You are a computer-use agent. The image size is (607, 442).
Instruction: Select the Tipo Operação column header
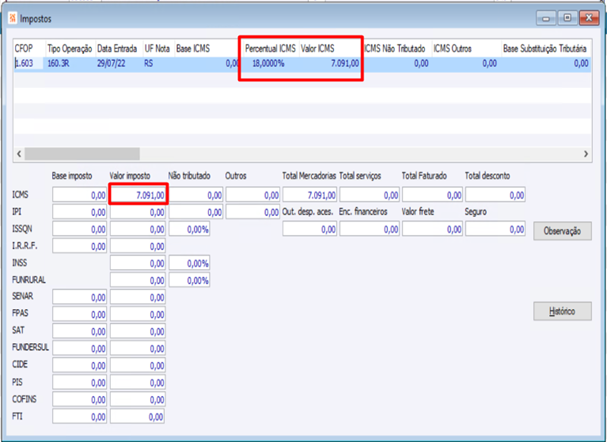tap(70, 49)
